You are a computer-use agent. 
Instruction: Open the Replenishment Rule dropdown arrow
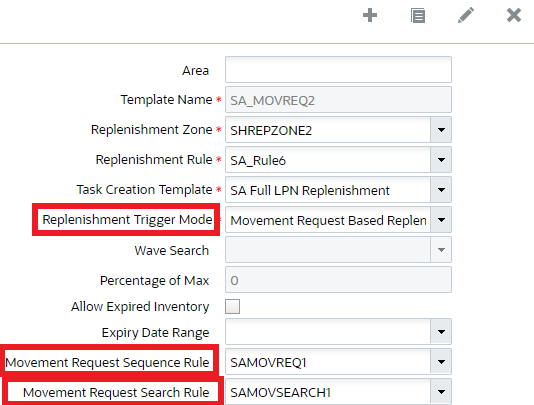tap(441, 160)
